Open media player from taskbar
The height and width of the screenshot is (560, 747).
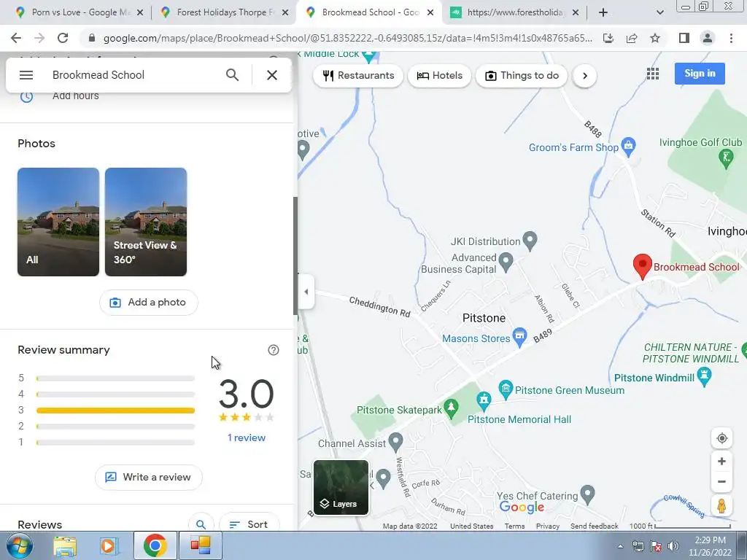point(109,545)
